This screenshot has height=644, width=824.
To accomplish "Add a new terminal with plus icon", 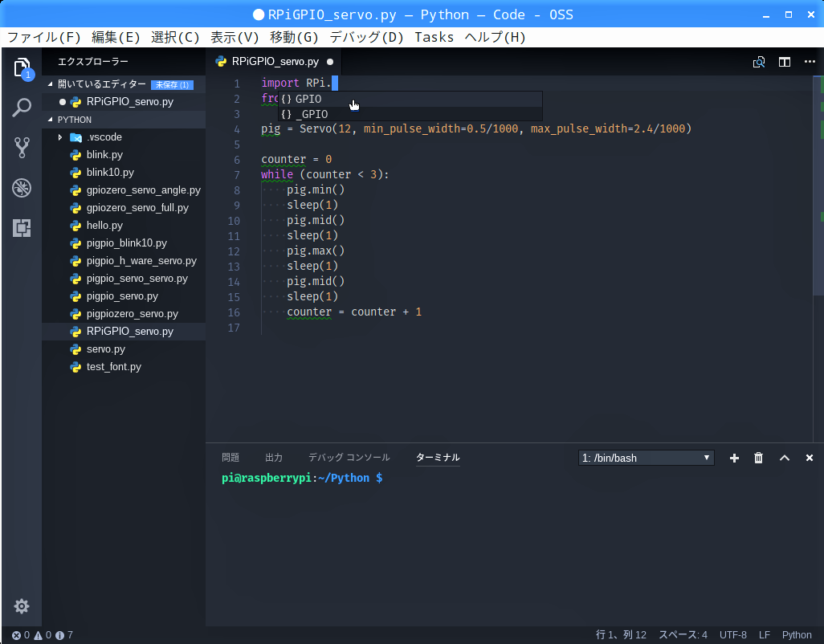I will [x=734, y=458].
